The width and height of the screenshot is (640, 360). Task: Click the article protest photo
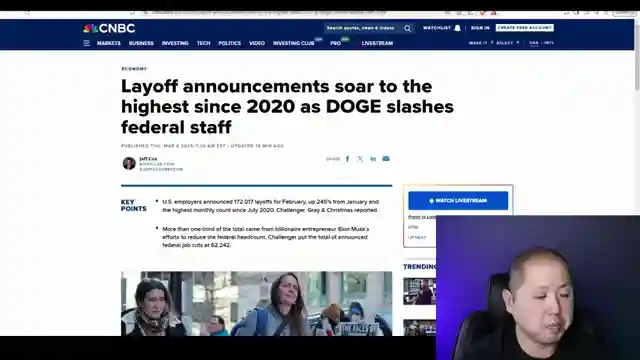[256, 304]
